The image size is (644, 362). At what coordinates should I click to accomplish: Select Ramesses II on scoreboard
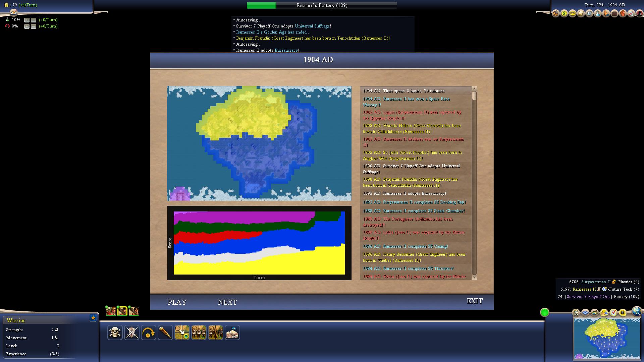(584, 289)
